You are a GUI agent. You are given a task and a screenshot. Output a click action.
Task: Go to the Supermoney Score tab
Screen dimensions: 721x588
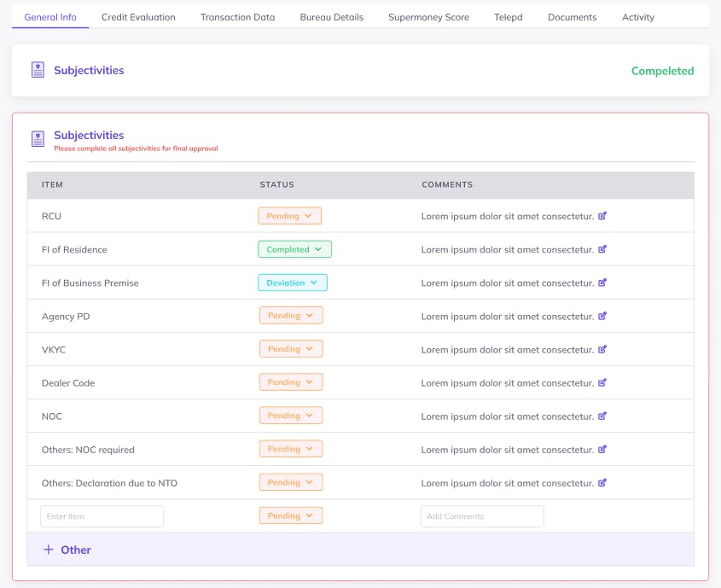click(x=428, y=17)
